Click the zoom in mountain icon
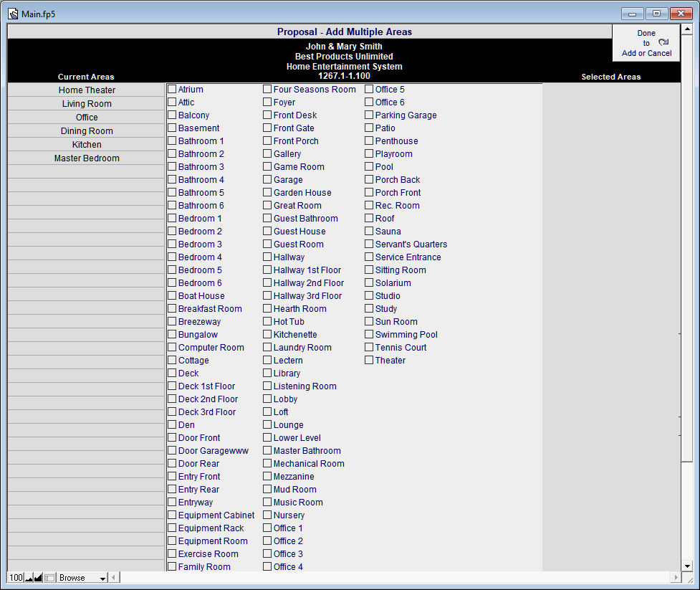The image size is (700, 590). click(39, 578)
